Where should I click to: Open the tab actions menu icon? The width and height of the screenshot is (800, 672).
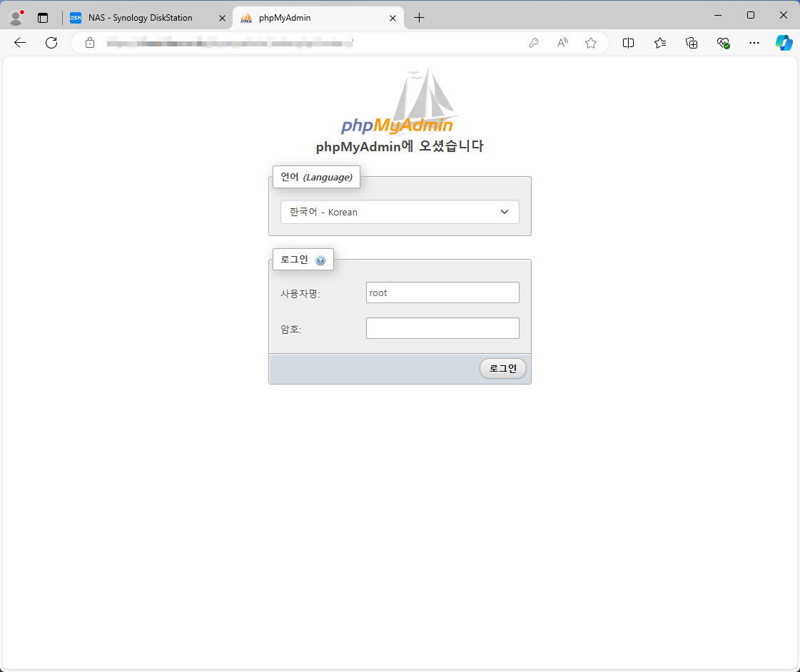(43, 18)
